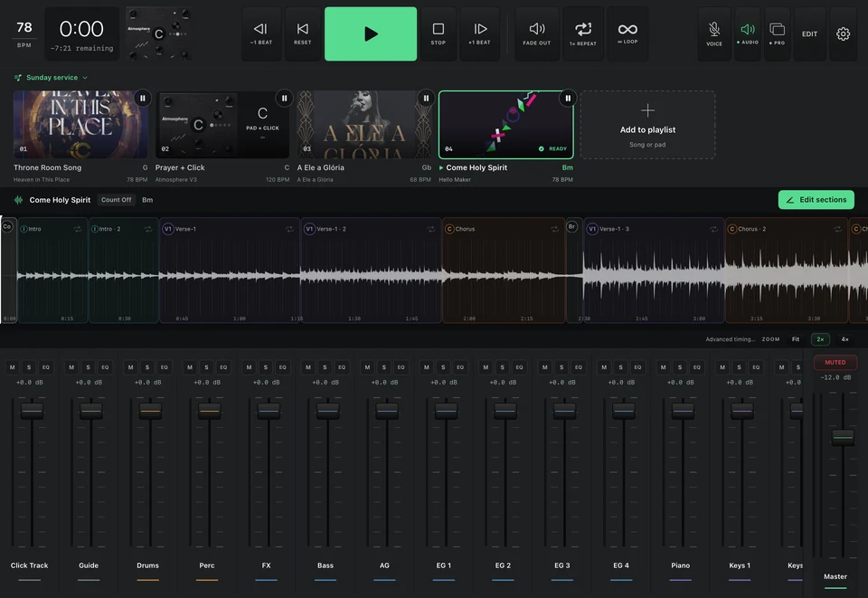
Task: Click the Master fader handle
Action: tap(843, 437)
